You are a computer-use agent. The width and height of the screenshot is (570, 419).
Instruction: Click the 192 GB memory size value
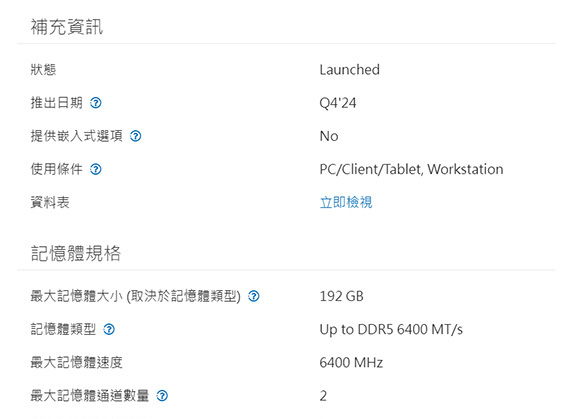(x=341, y=296)
